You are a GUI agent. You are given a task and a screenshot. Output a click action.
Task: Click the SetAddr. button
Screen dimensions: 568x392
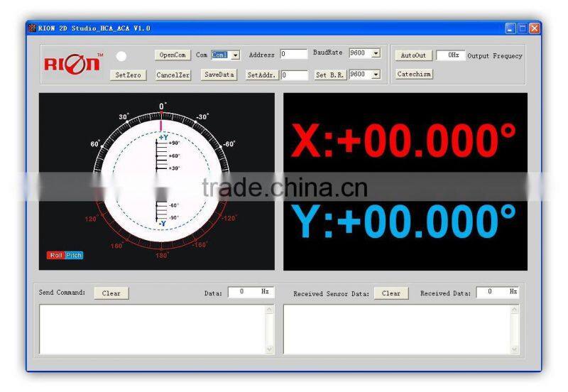pyautogui.click(x=261, y=75)
